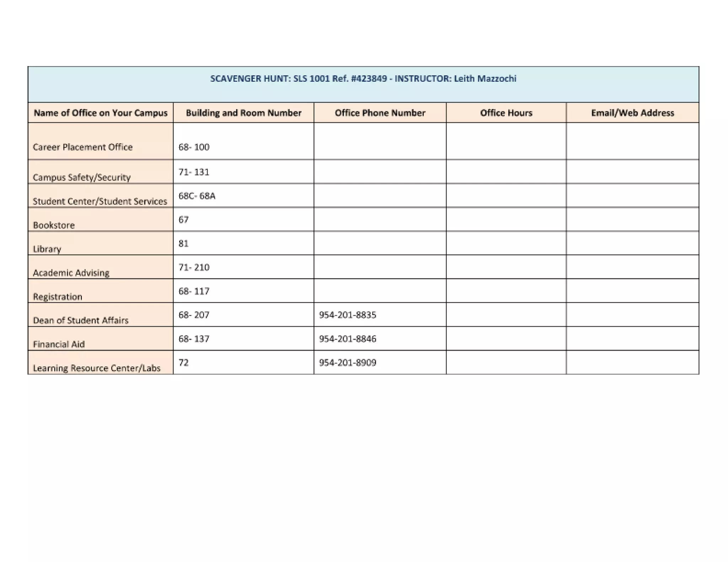Select the Dean of Student Affairs cell
The width and height of the screenshot is (728, 562).
coord(81,320)
